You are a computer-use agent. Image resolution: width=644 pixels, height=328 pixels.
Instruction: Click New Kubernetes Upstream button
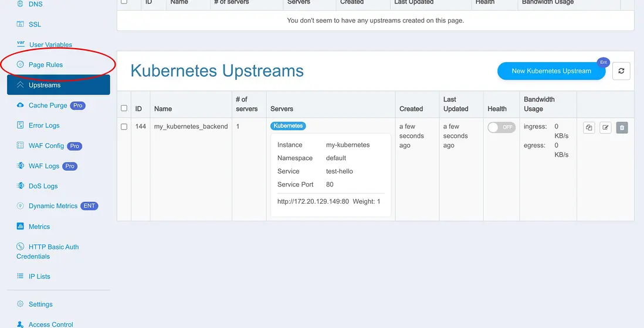(551, 71)
